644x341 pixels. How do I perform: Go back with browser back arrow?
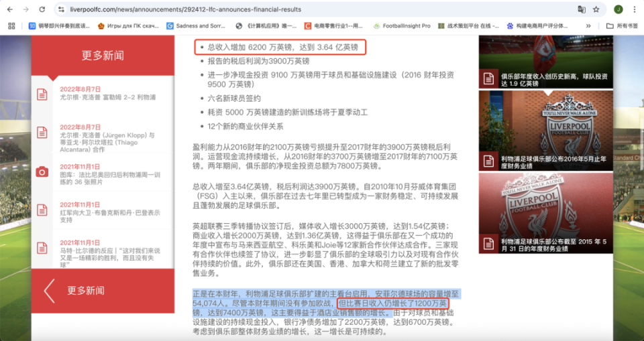coord(10,9)
